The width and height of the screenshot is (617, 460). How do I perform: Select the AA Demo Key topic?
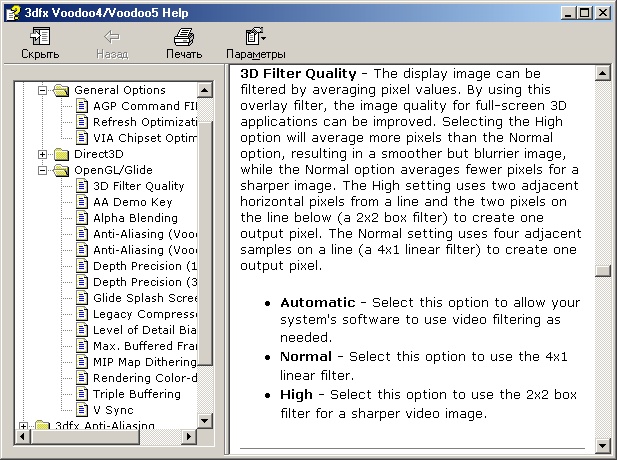[133, 202]
